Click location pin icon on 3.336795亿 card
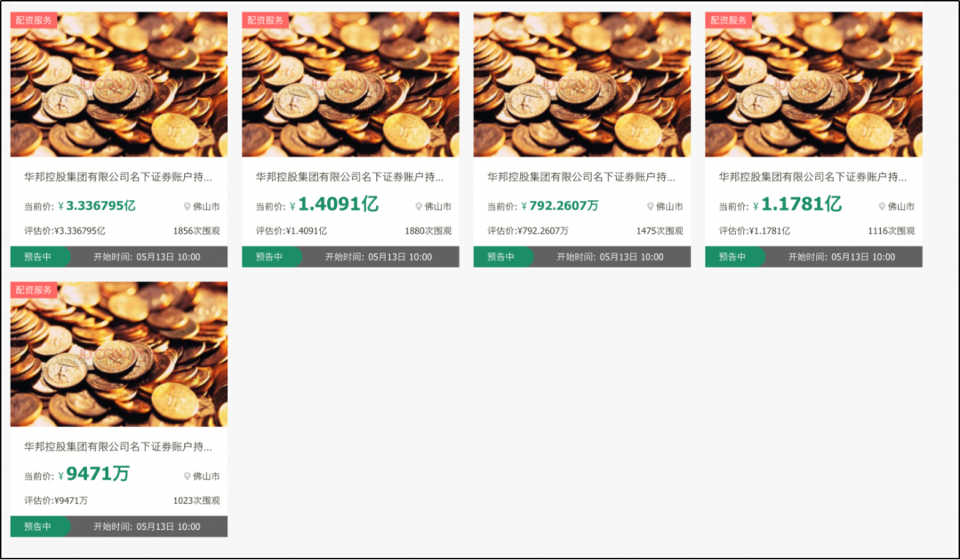The width and height of the screenshot is (960, 560). tap(188, 206)
